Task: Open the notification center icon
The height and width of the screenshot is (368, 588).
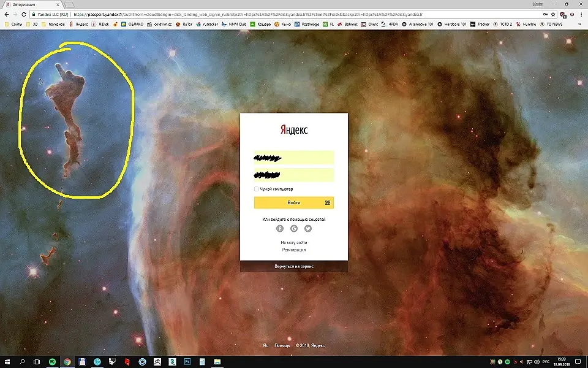Action: (x=578, y=362)
